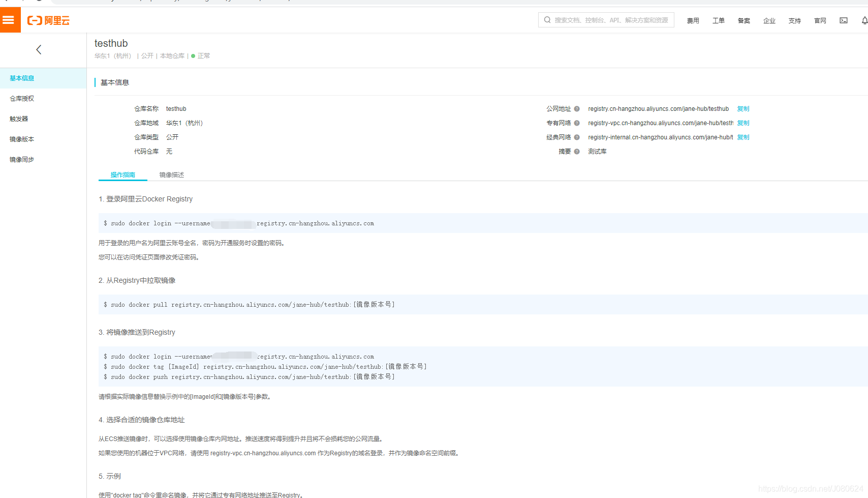Click the 仓库地域 value 华东1（杭州）
Screen dimensions: 868x498
[184, 123]
